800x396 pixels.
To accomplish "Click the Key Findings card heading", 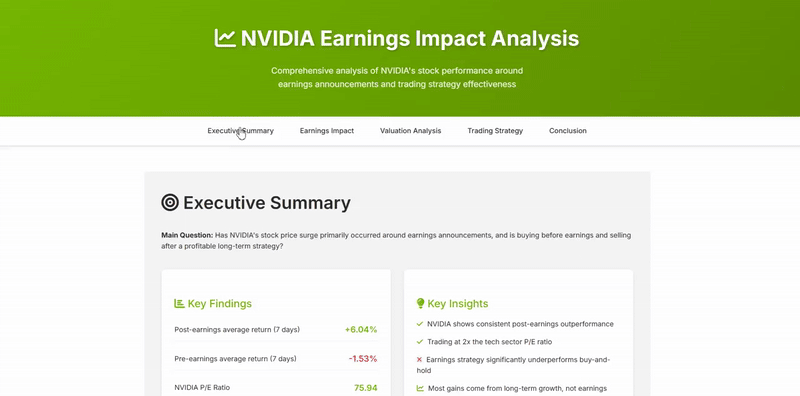I will pyautogui.click(x=219, y=304).
